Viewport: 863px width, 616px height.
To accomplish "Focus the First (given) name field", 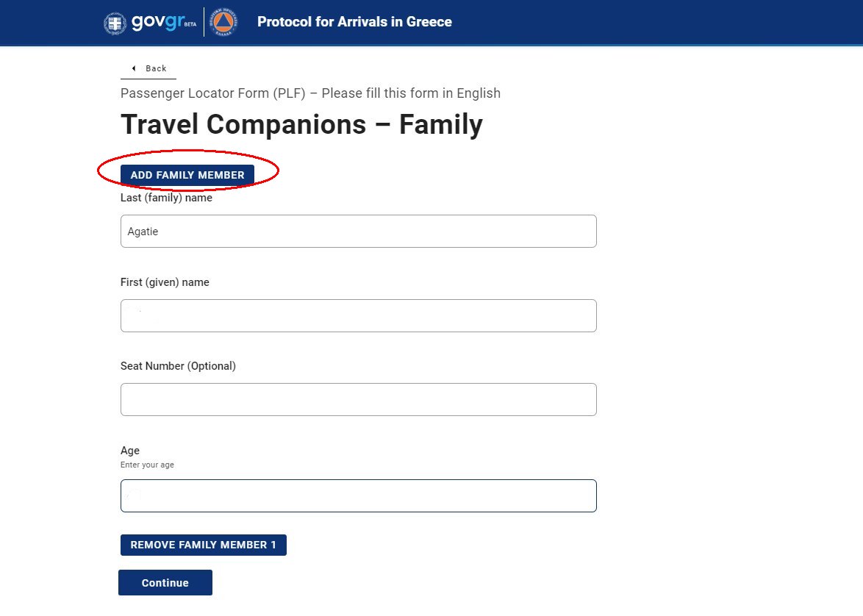I will (358, 315).
